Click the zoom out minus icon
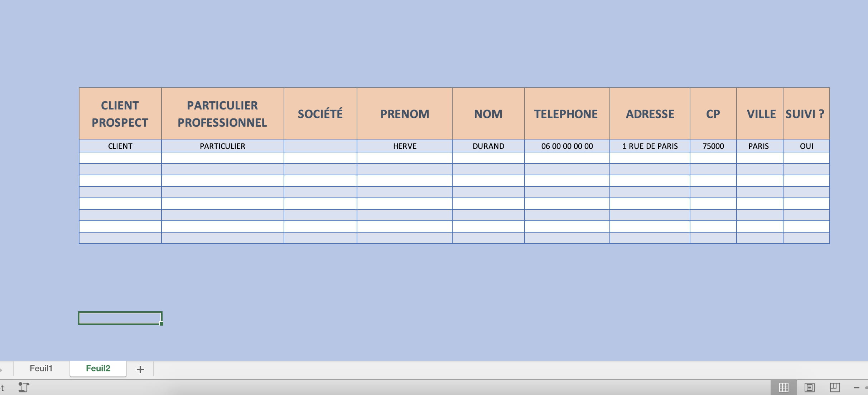Screen dimensions: 868x395 tap(856, 387)
